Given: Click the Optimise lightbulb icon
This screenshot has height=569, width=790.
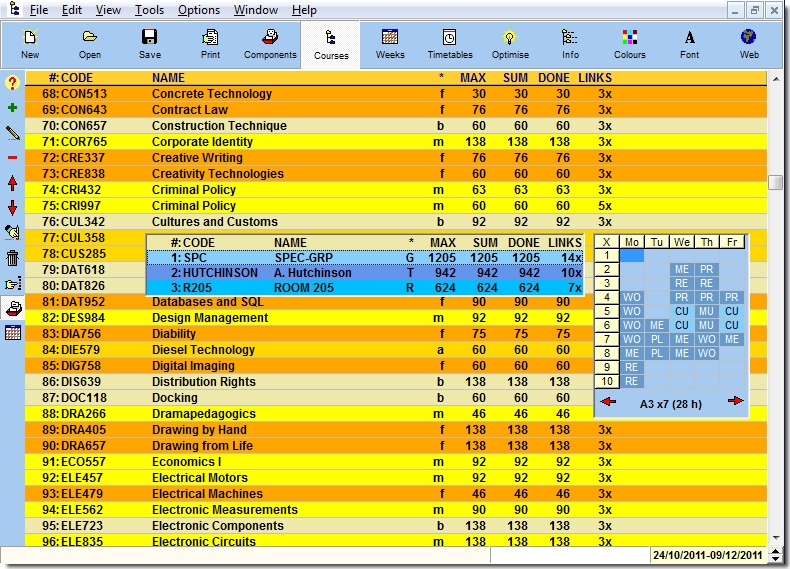Looking at the screenshot, I should click(x=509, y=44).
